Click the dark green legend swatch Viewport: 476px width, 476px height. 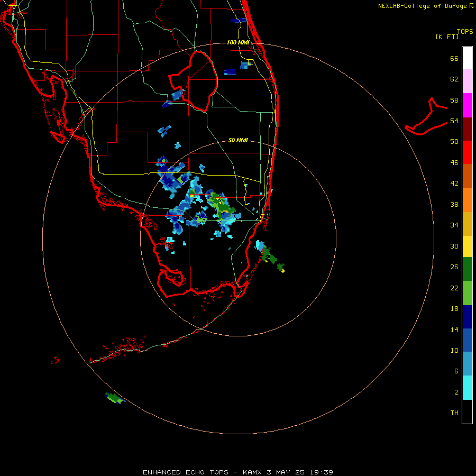467,269
